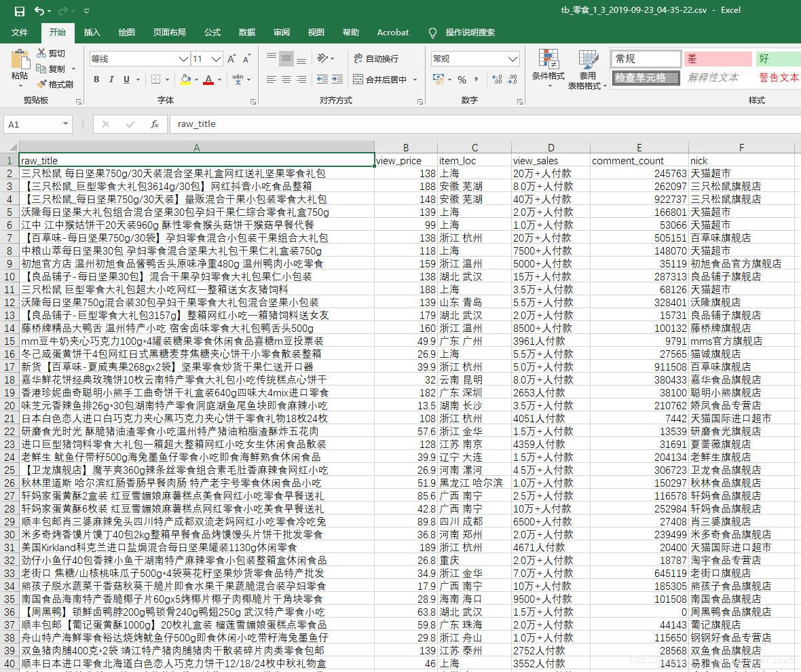The image size is (801, 672).
Task: Open the alignment group dialog launcher
Action: pyautogui.click(x=420, y=102)
